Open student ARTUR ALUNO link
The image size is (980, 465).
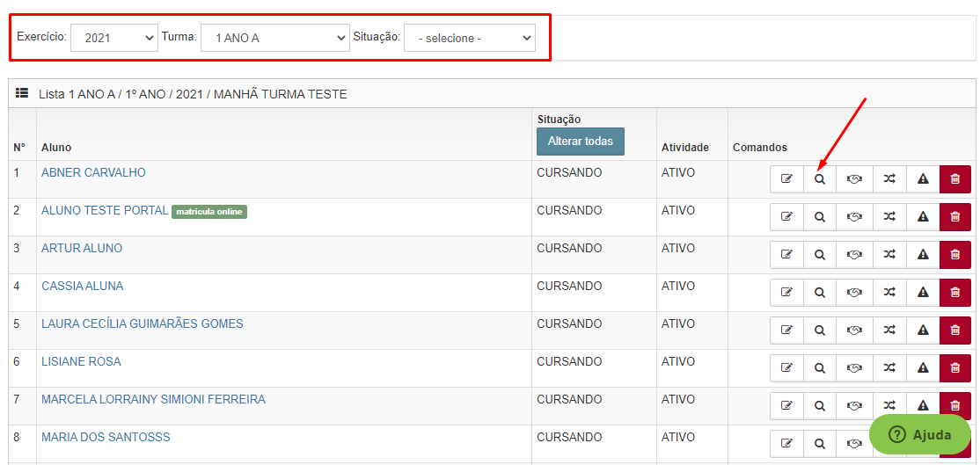[82, 249]
